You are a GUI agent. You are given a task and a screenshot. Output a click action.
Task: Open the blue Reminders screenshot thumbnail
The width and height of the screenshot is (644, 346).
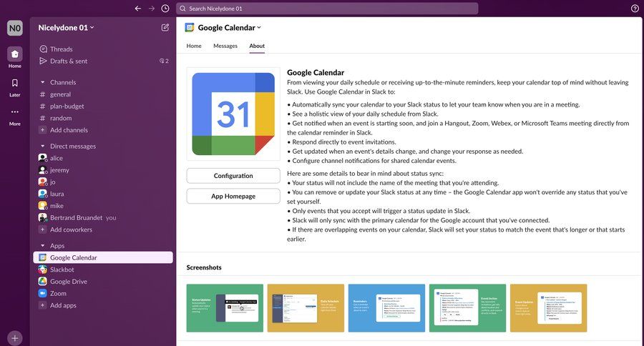click(x=386, y=308)
